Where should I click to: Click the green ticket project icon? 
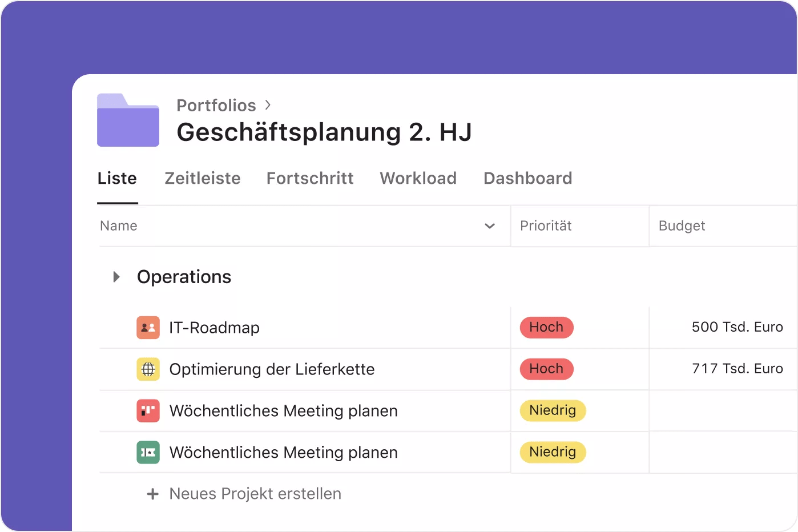click(148, 453)
